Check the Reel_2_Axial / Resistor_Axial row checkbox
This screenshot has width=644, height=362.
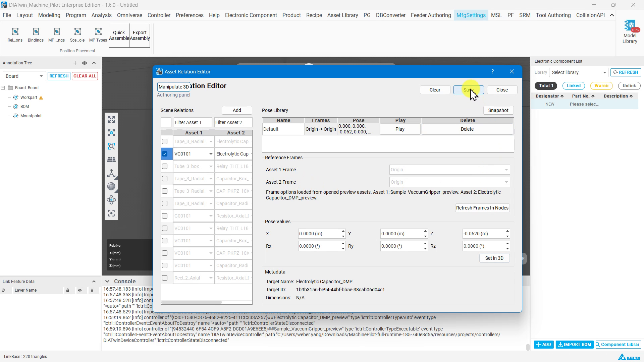coord(165,278)
